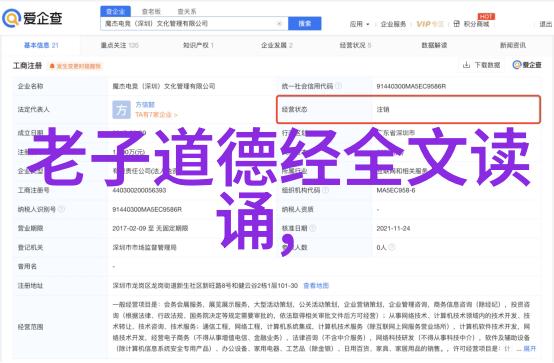Click 查看地图 next to address
554x363 pixels.
tap(316, 286)
